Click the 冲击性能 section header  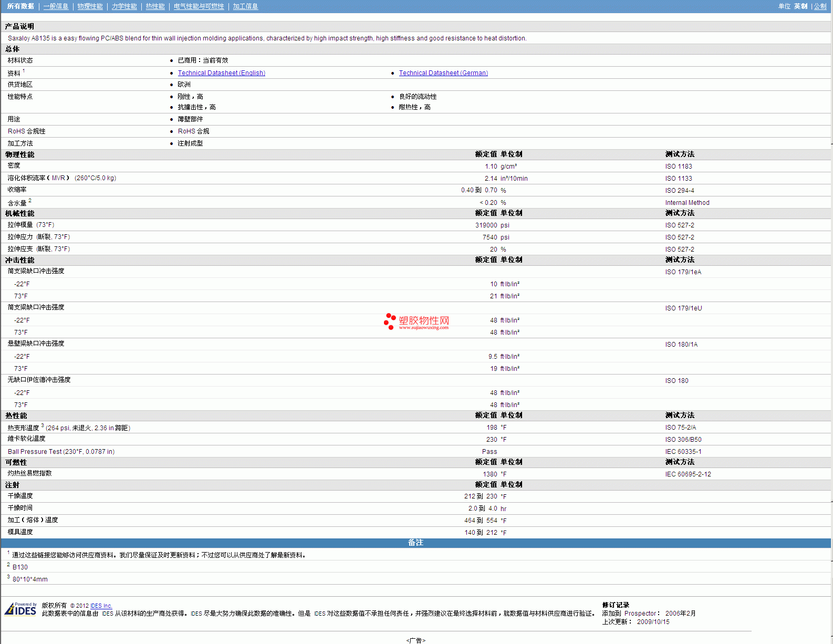tap(19, 260)
